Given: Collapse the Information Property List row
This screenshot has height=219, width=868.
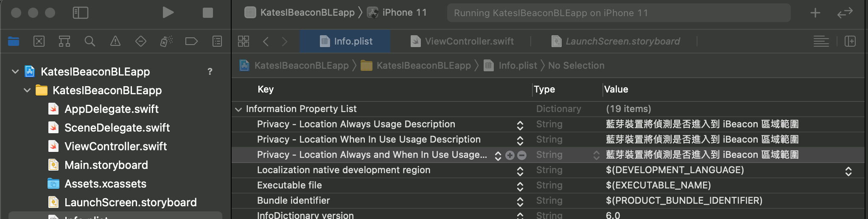Looking at the screenshot, I should click(x=238, y=109).
